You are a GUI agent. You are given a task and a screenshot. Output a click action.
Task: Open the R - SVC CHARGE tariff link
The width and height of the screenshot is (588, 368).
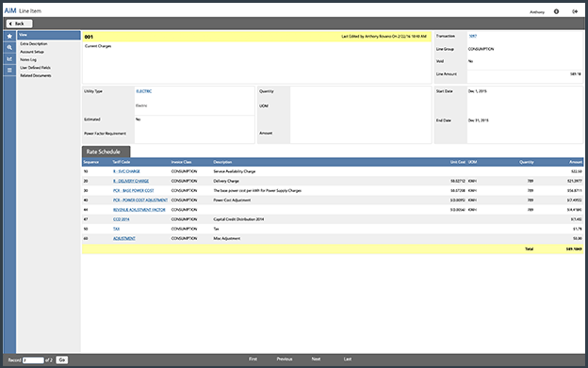[126, 171]
